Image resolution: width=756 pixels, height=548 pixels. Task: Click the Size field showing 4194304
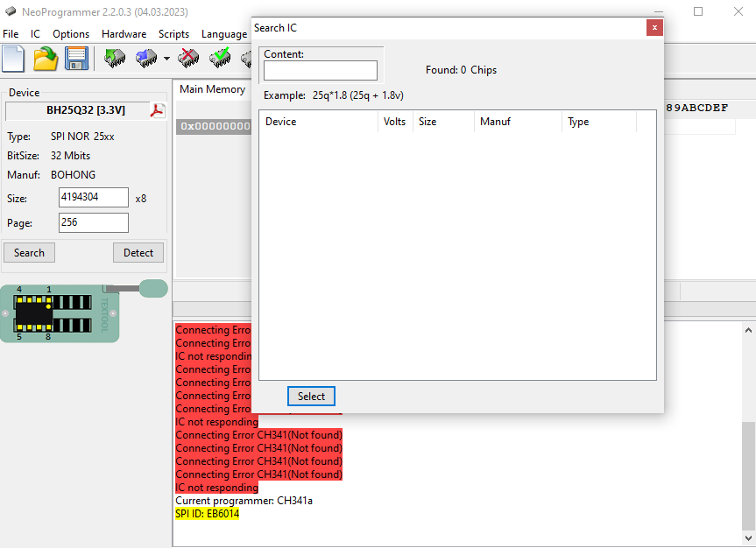pyautogui.click(x=94, y=197)
